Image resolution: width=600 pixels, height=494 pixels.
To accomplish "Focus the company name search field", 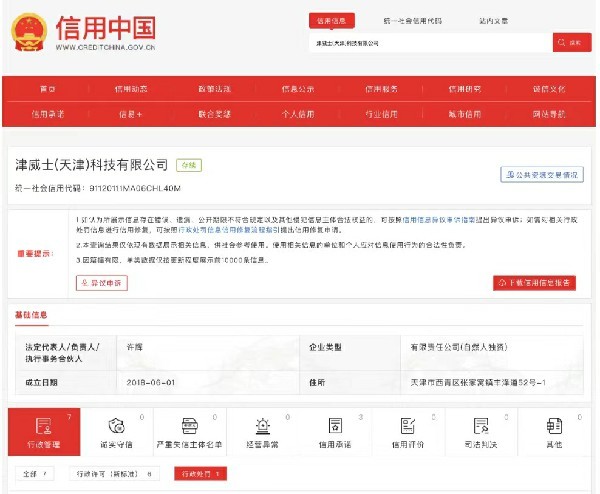I will pos(431,43).
